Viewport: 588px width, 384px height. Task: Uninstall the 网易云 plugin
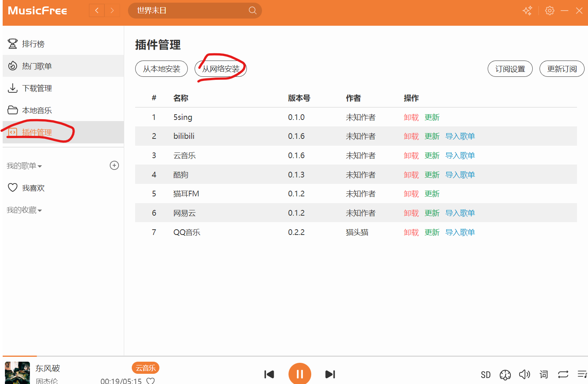tap(411, 213)
